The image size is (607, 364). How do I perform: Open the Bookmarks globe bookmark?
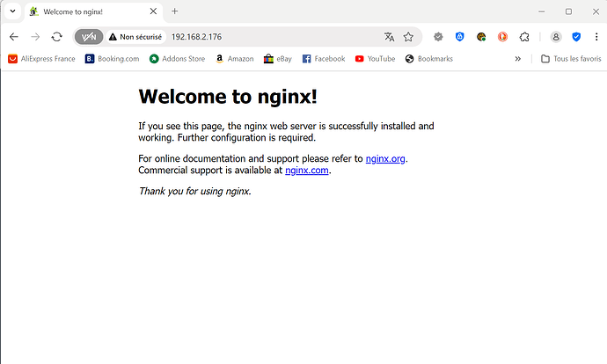point(429,59)
